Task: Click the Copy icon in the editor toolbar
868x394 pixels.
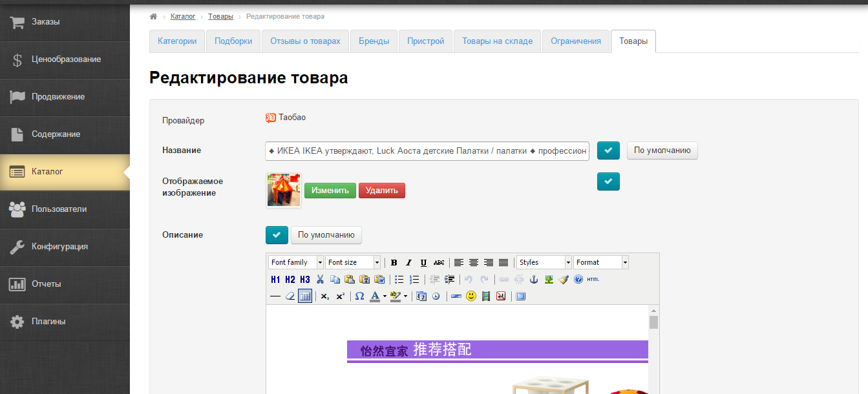Action: point(335,280)
